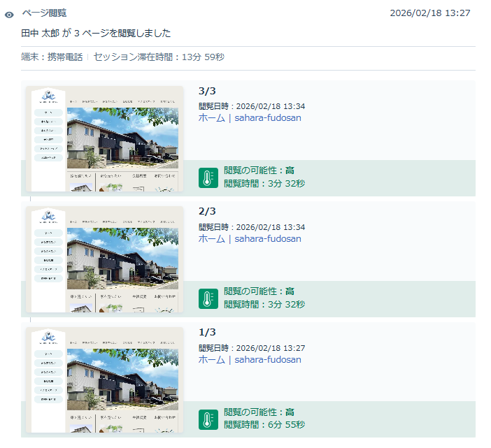The image size is (491, 448).
Task: Click セッション滞在時間：13分 59秒 text
Action: pyautogui.click(x=159, y=57)
